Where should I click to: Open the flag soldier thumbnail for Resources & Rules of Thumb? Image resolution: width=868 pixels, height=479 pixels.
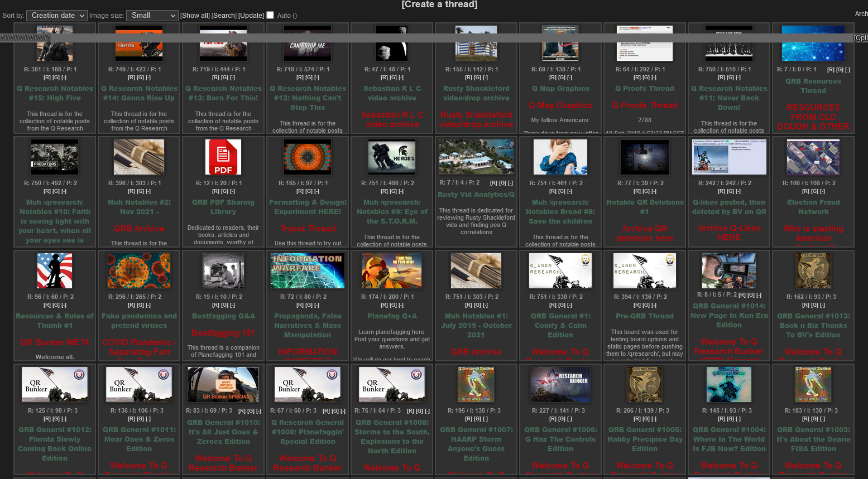pyautogui.click(x=55, y=271)
